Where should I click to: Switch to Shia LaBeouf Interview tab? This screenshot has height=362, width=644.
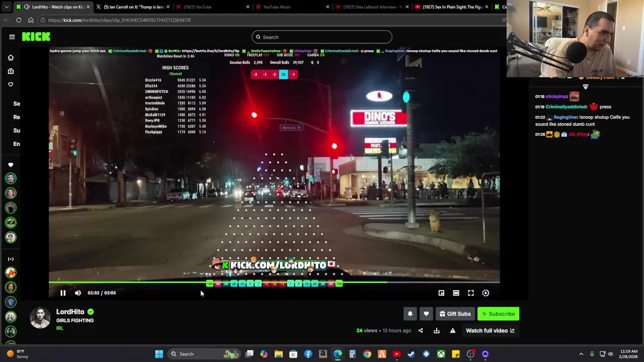[x=371, y=7]
